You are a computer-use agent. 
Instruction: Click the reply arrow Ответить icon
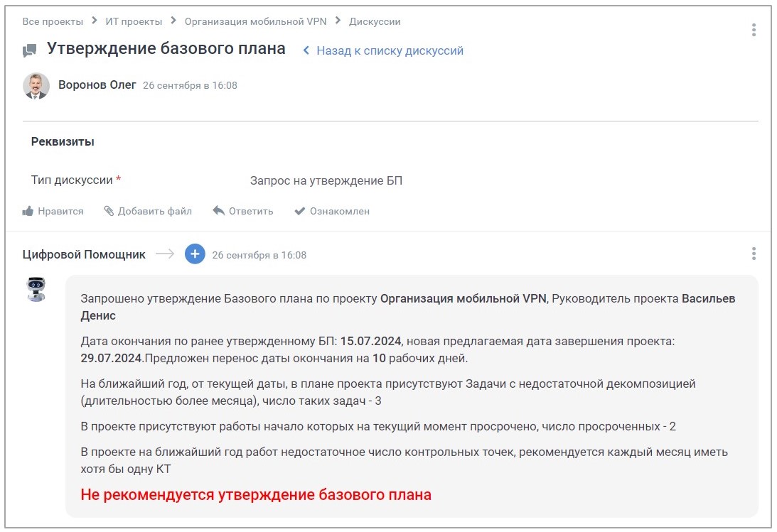coord(219,211)
